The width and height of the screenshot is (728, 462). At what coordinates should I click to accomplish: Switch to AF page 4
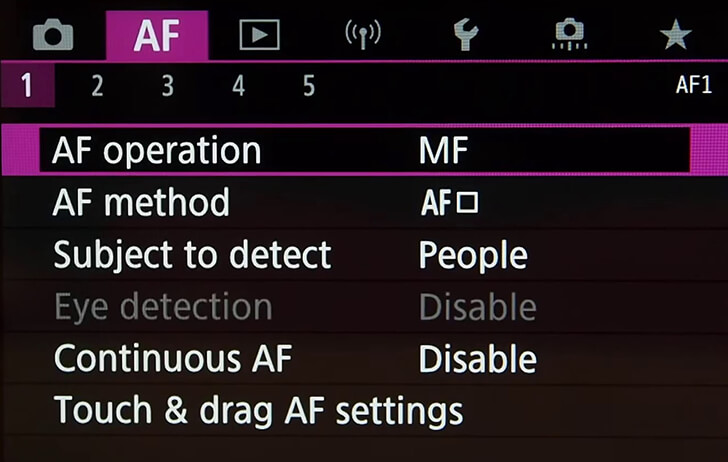(x=238, y=86)
